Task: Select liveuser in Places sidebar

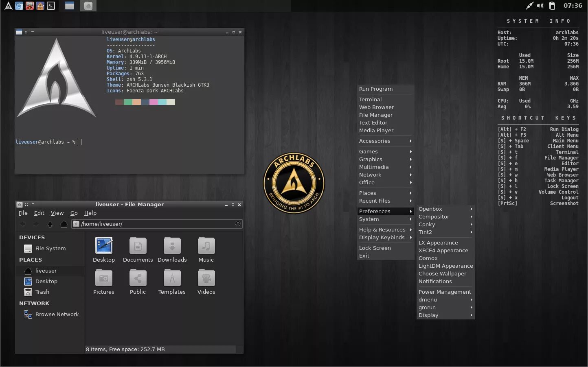Action: coord(50,271)
